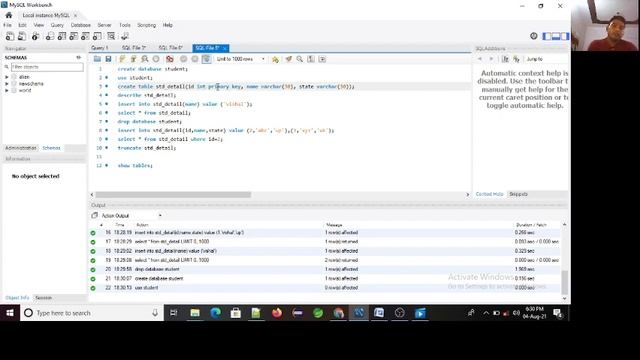Stop the running query via the stop icon
Image resolution: width=640 pixels, height=360 pixels.
pyautogui.click(x=156, y=59)
